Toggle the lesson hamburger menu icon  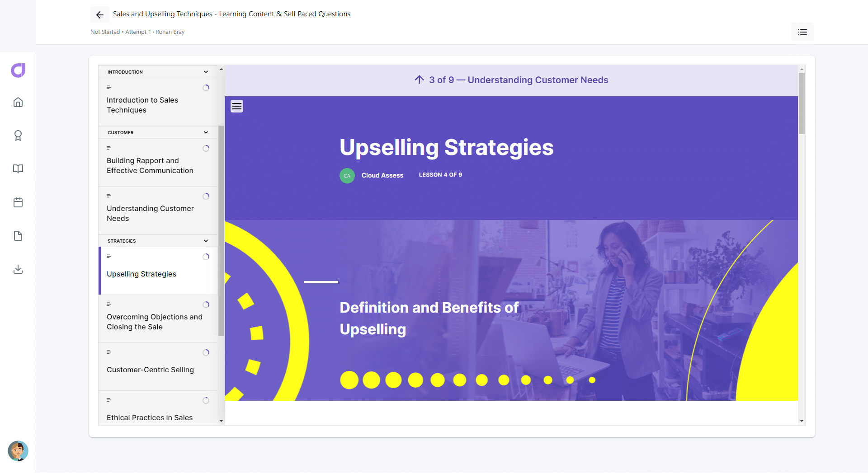237,106
